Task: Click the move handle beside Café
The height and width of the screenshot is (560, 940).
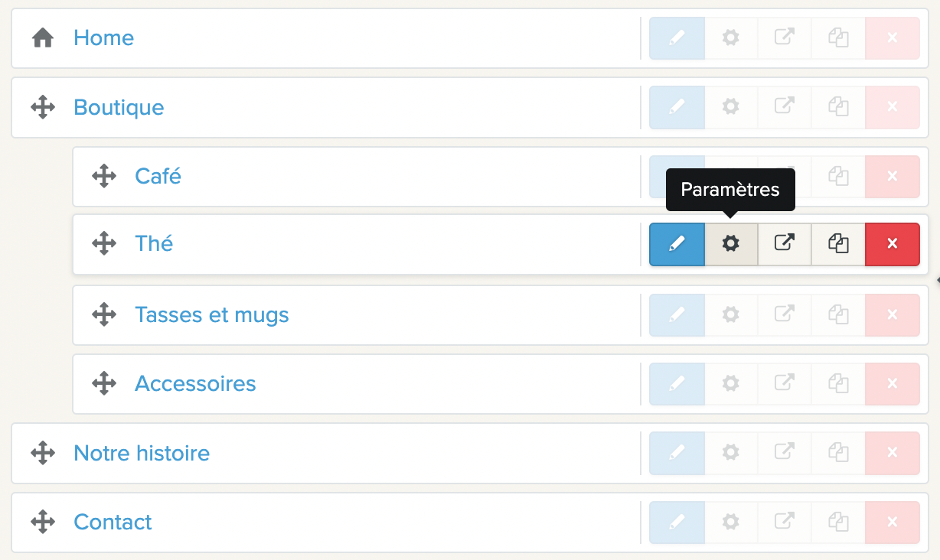Action: tap(103, 177)
